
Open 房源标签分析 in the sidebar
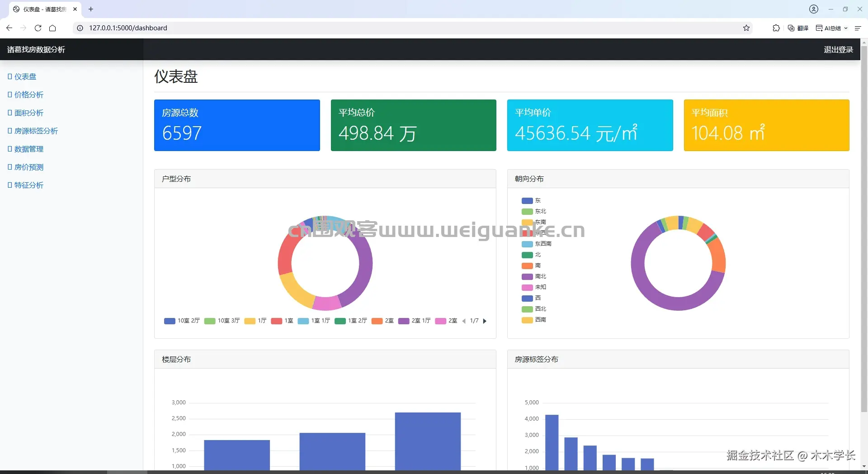point(33,131)
